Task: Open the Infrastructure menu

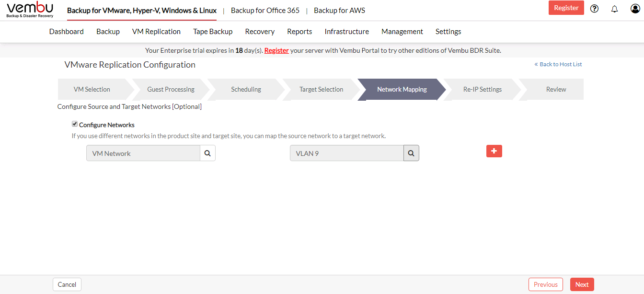Action: tap(347, 32)
